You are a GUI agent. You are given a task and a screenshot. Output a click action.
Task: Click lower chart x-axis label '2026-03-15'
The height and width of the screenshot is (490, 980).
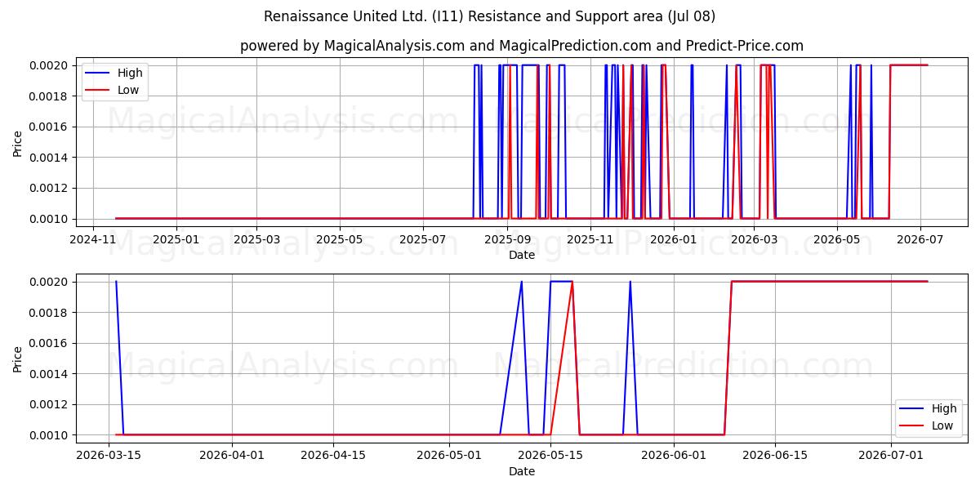(109, 457)
